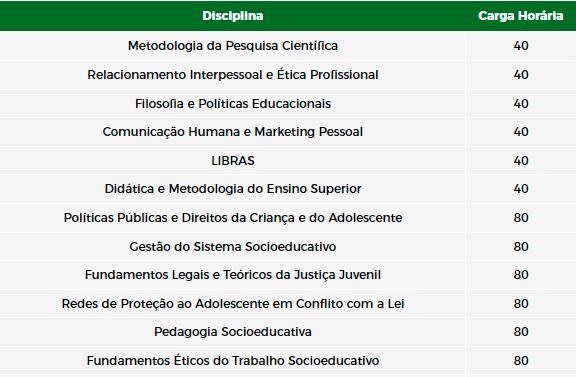Click 80 hours value for Pedagogia Socioeducativa
The image size is (576, 377).
click(521, 332)
